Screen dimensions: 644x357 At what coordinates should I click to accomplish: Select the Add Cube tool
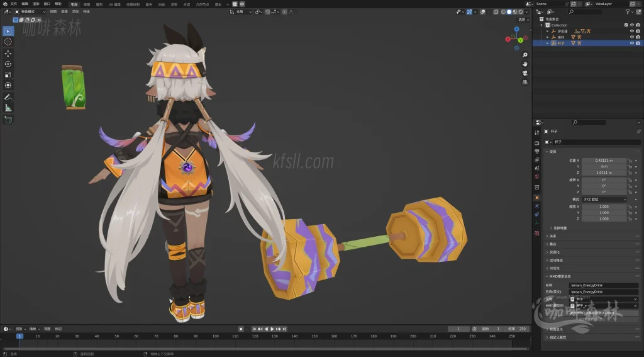pyautogui.click(x=8, y=120)
